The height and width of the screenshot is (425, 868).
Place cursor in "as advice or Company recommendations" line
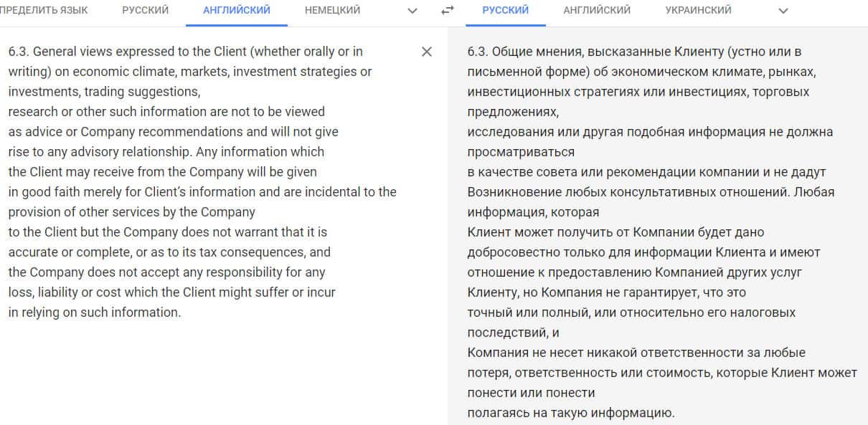point(173,132)
